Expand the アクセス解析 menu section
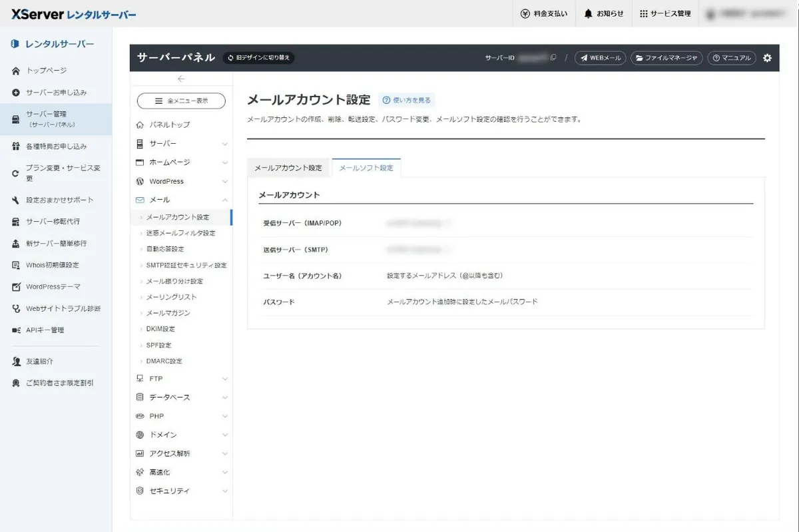The height and width of the screenshot is (532, 799). click(181, 453)
